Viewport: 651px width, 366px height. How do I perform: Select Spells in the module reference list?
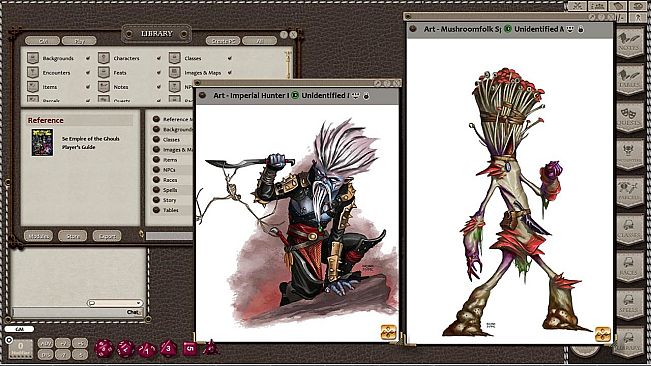coord(170,190)
